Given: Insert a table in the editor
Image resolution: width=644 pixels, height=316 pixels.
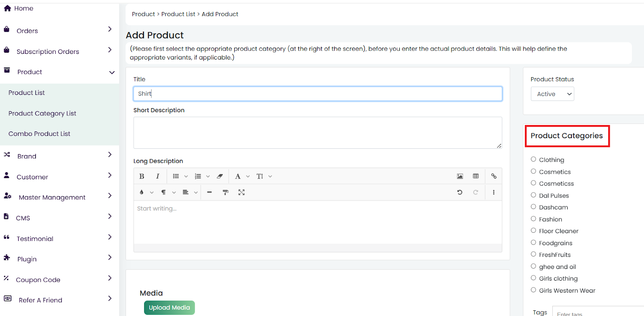Looking at the screenshot, I should pos(476,176).
